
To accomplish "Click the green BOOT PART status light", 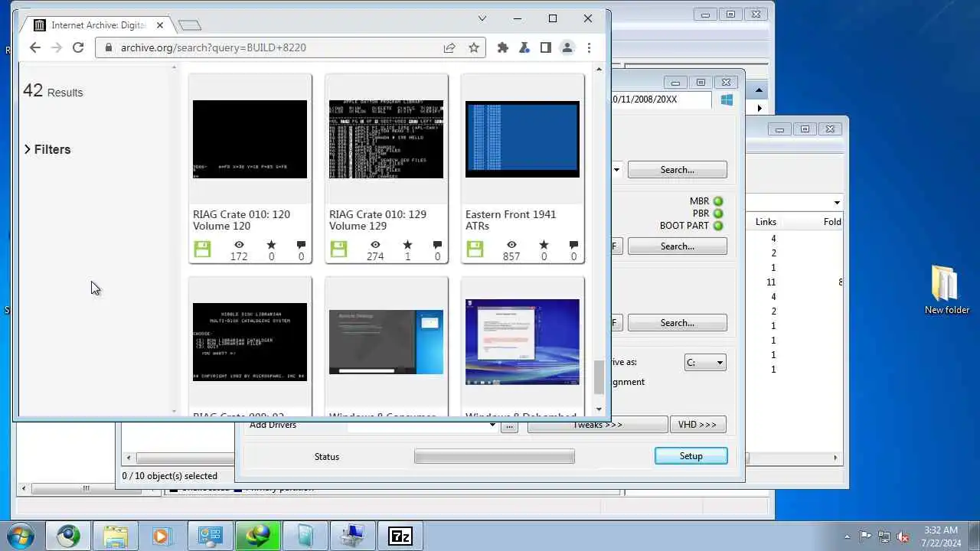I will click(718, 226).
